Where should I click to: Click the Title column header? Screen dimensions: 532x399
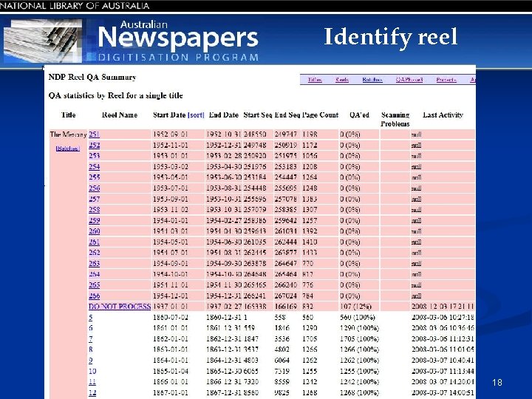pyautogui.click(x=68, y=115)
